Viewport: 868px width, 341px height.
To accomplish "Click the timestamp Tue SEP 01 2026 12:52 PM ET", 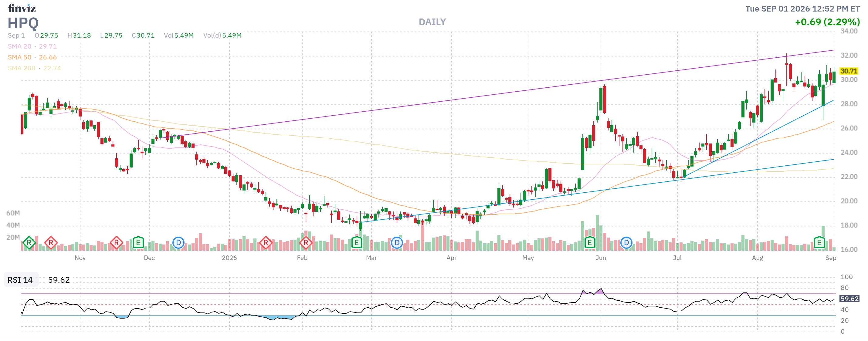I will click(x=802, y=9).
